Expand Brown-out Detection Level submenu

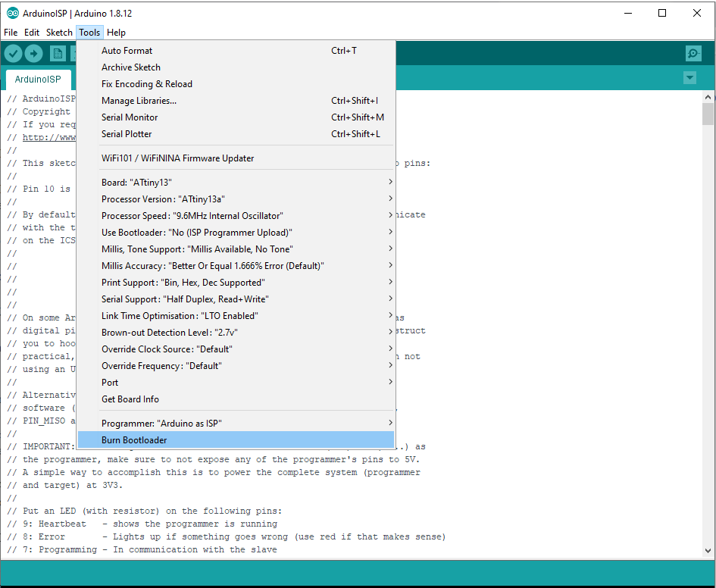tap(236, 333)
